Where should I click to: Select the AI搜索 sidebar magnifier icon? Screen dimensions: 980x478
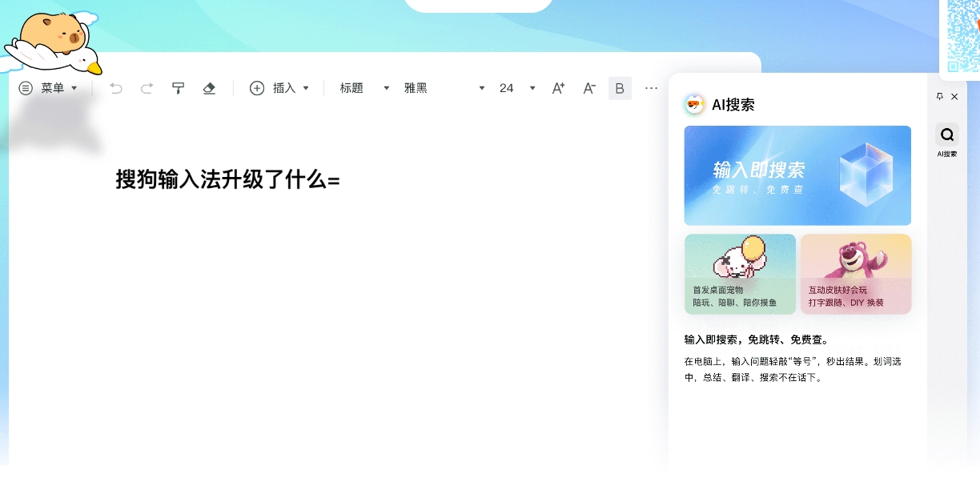pyautogui.click(x=947, y=135)
